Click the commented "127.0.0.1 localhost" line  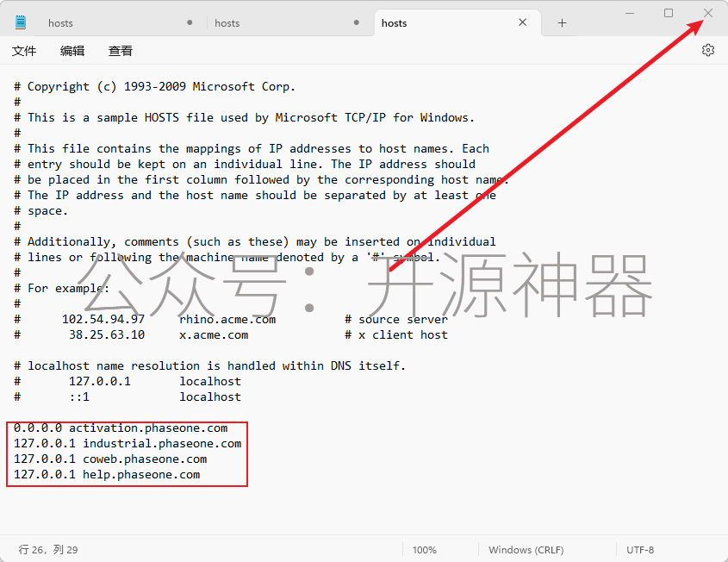pos(128,381)
